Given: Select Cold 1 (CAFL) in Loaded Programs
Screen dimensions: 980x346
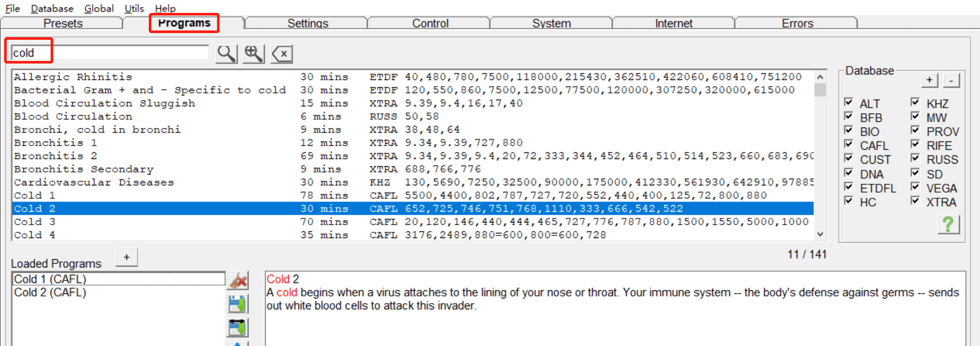Looking at the screenshot, I should point(119,279).
